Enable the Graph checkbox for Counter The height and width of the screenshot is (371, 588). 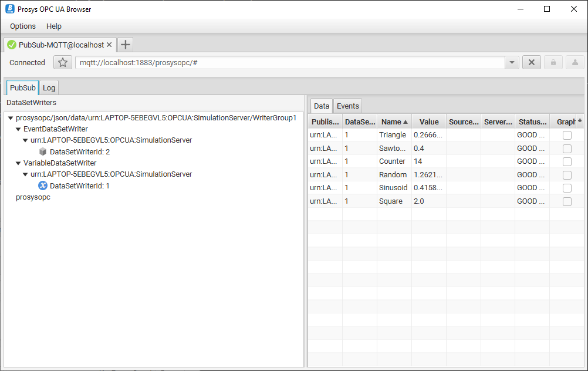(567, 161)
